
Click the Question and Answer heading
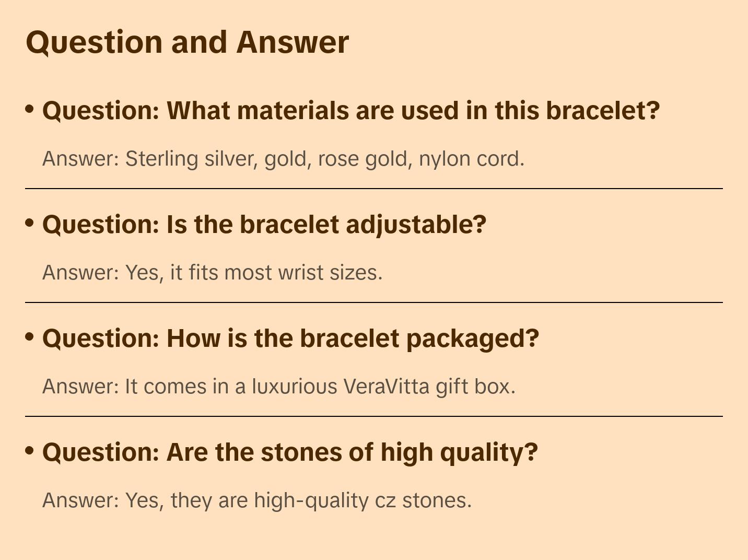point(187,42)
